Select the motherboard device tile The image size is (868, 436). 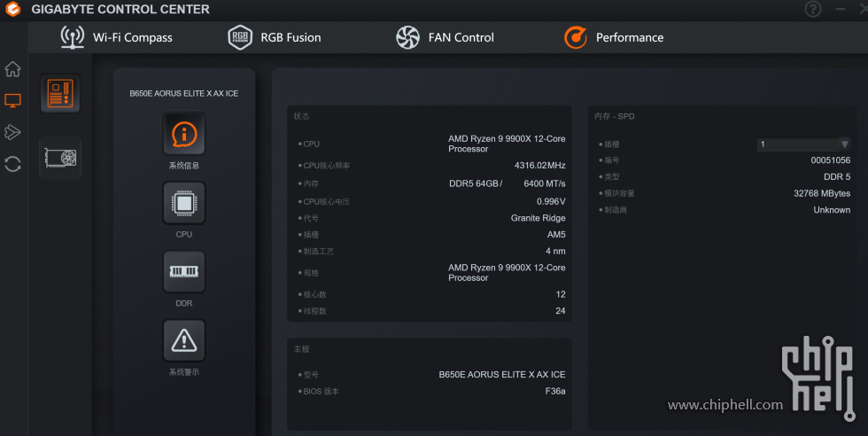[x=60, y=93]
